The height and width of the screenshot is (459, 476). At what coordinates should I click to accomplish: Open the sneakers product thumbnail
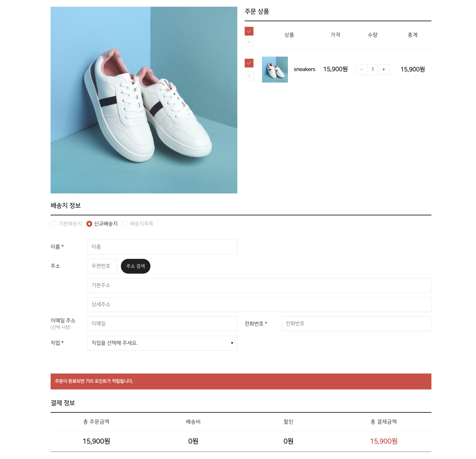tap(275, 70)
